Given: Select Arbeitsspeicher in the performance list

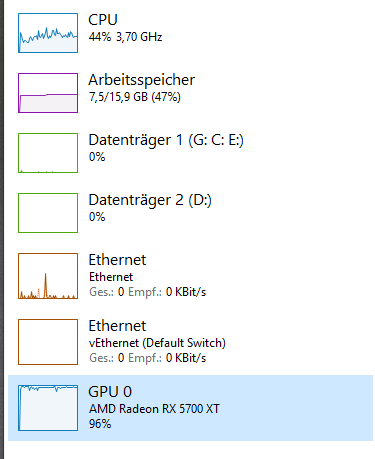Looking at the screenshot, I should click(x=141, y=80).
